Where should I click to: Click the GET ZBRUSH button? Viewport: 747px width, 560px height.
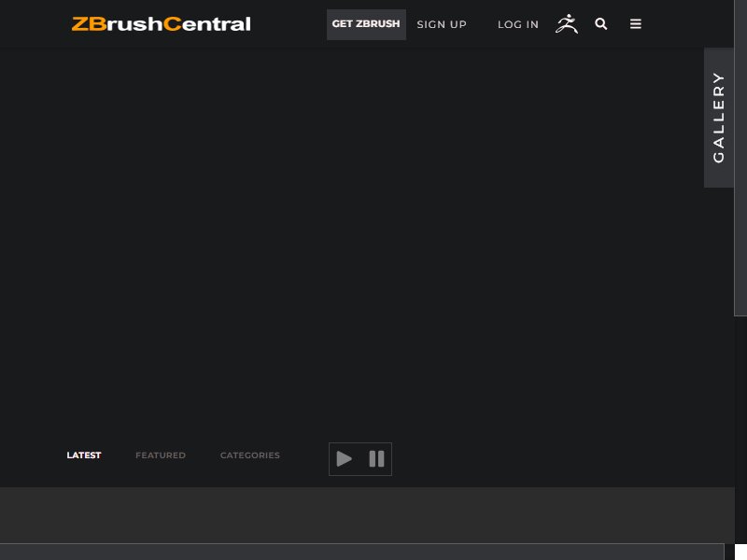point(366,24)
